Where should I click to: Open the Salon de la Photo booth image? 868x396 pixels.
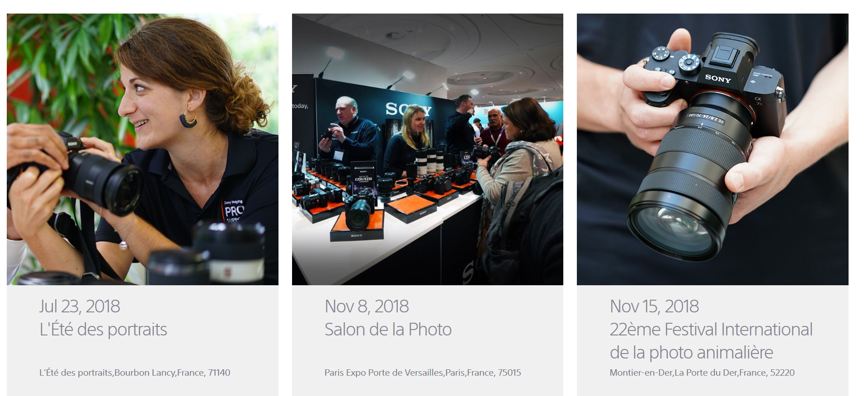click(428, 149)
